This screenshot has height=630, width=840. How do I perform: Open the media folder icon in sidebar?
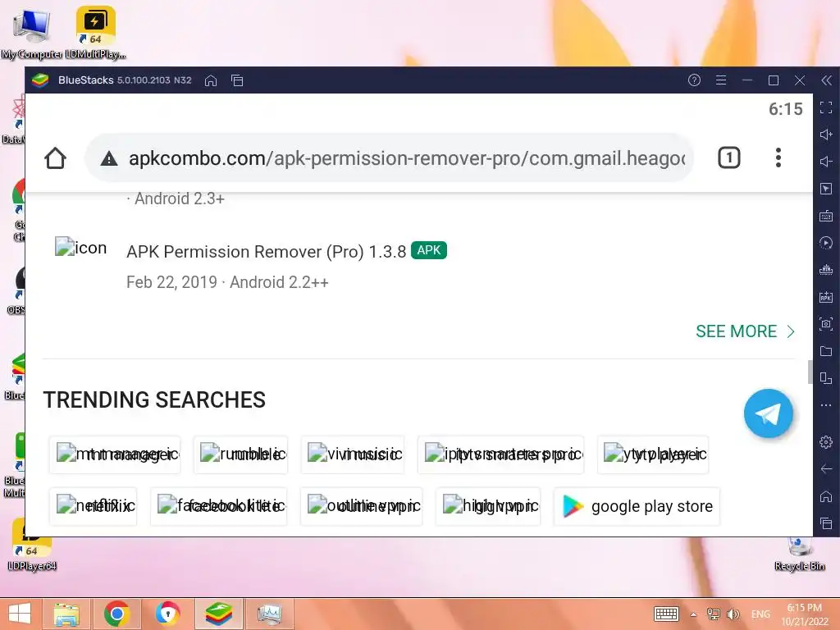826,351
